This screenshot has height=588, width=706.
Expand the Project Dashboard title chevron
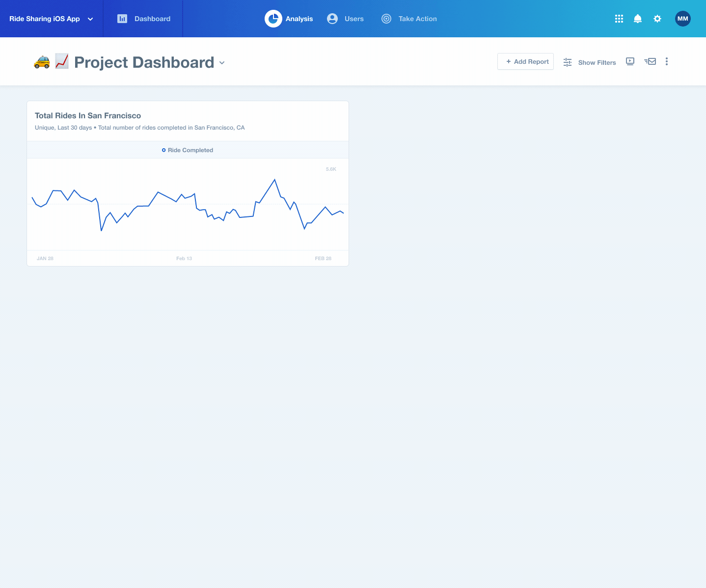[x=222, y=63]
